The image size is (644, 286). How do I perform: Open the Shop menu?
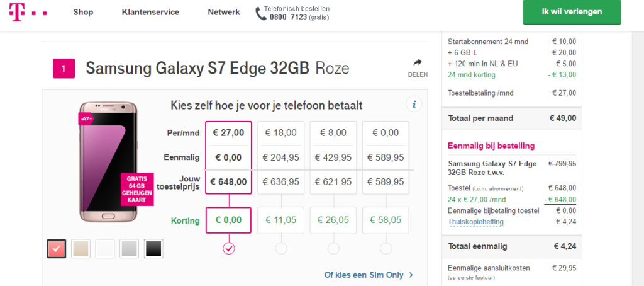point(83,12)
